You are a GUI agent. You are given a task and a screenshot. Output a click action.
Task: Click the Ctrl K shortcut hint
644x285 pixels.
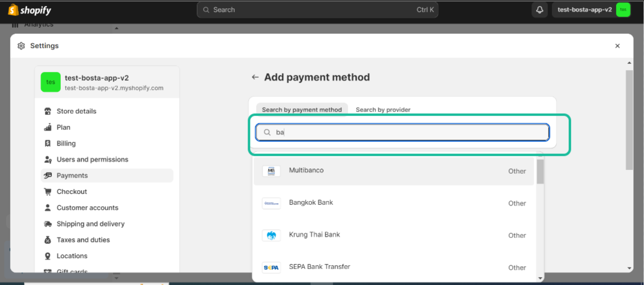click(x=425, y=10)
